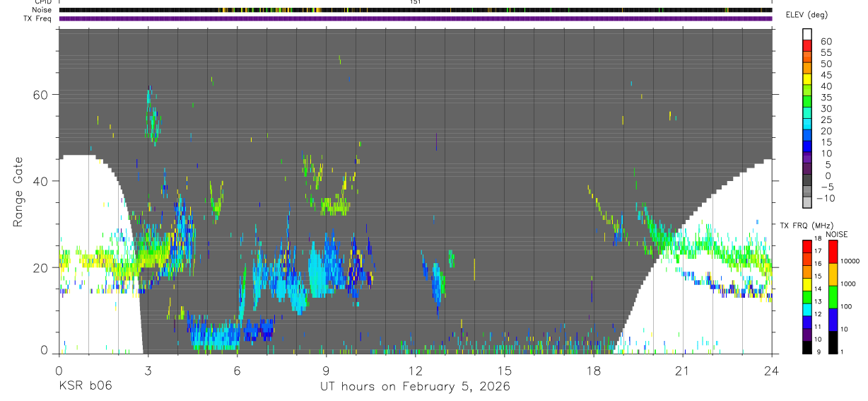Click the '14' label on the TX FRQ scale
Screen dimensions: 868x401
click(818, 289)
